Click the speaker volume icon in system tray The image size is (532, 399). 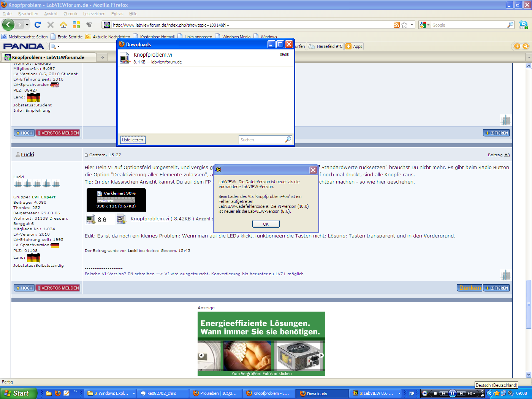pos(510,393)
